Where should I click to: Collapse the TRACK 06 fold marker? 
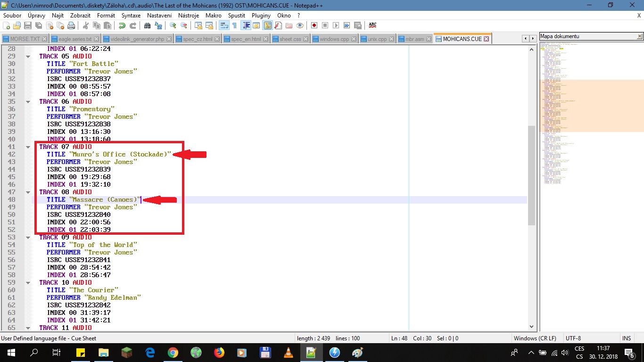point(28,101)
